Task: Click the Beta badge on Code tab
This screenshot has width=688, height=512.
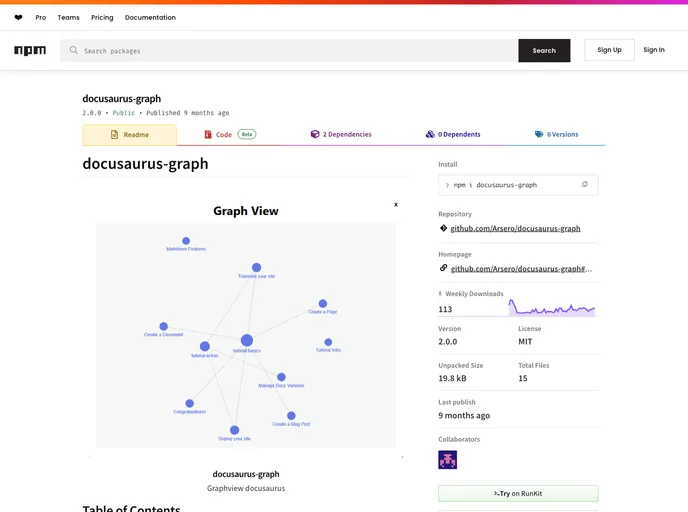Action: click(247, 134)
